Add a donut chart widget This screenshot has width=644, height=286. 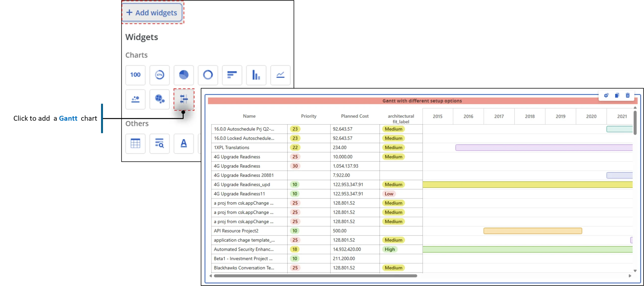(x=208, y=75)
